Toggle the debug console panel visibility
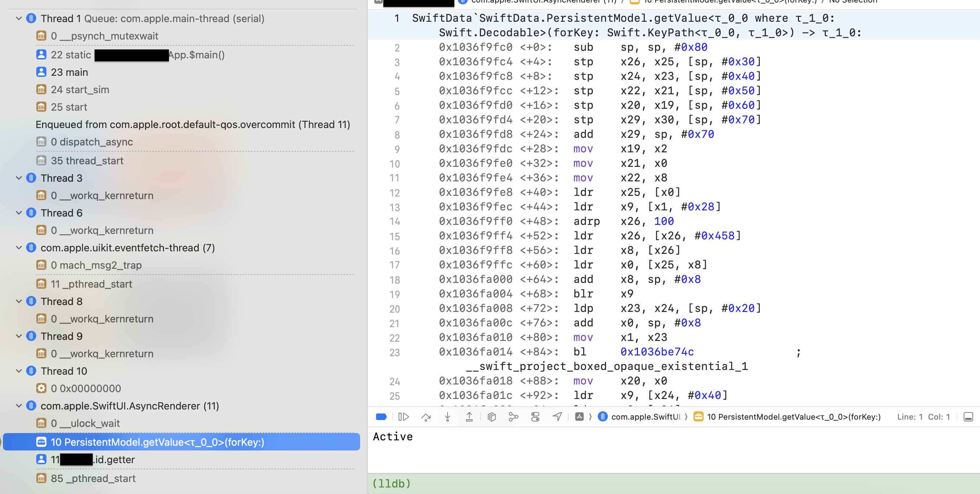The image size is (980, 494). click(x=968, y=417)
